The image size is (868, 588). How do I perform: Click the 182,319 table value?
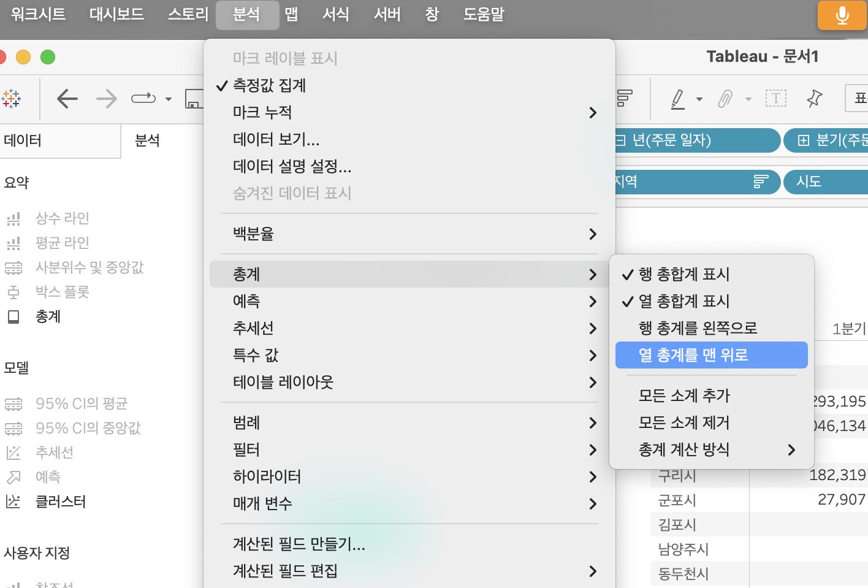click(837, 475)
